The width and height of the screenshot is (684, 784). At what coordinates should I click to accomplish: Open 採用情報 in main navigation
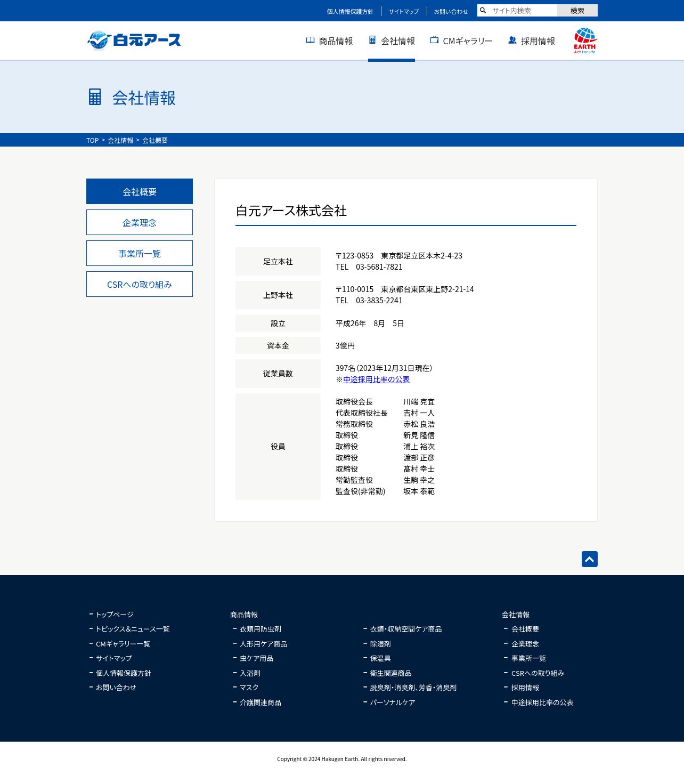(x=532, y=41)
